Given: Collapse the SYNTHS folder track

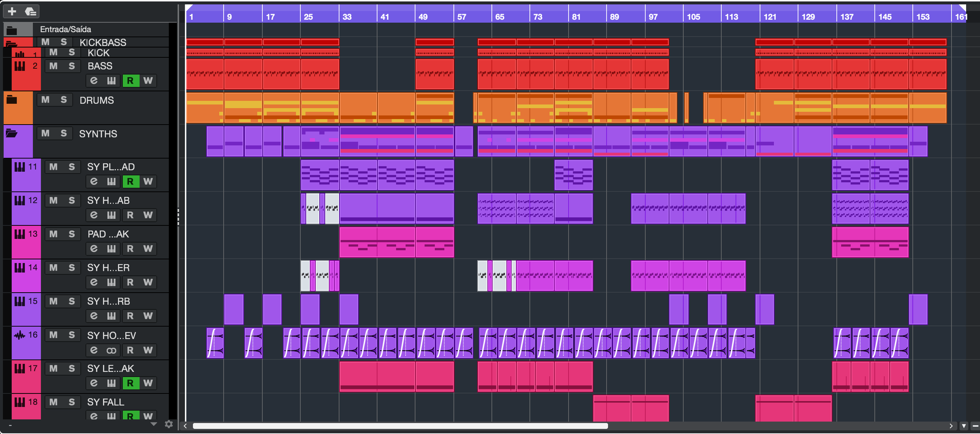Looking at the screenshot, I should pyautogui.click(x=11, y=133).
